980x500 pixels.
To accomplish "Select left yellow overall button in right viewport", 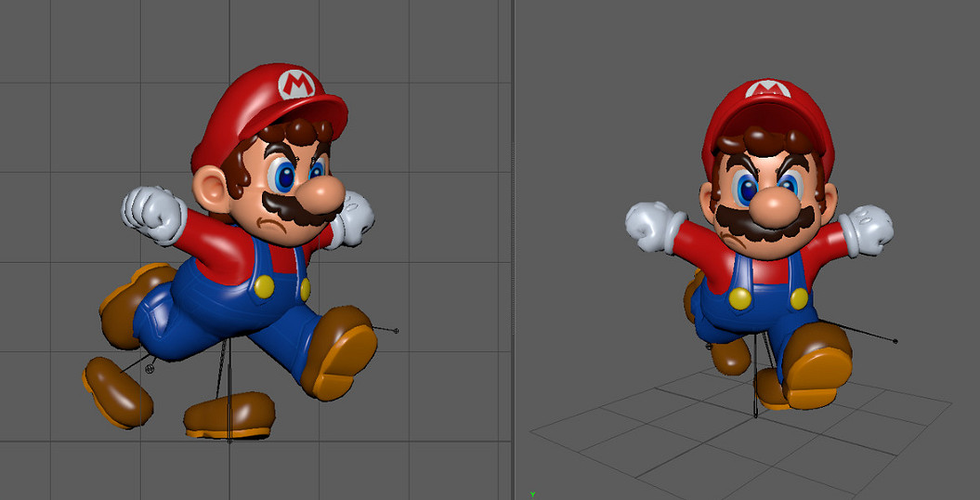I will pyautogui.click(x=739, y=298).
